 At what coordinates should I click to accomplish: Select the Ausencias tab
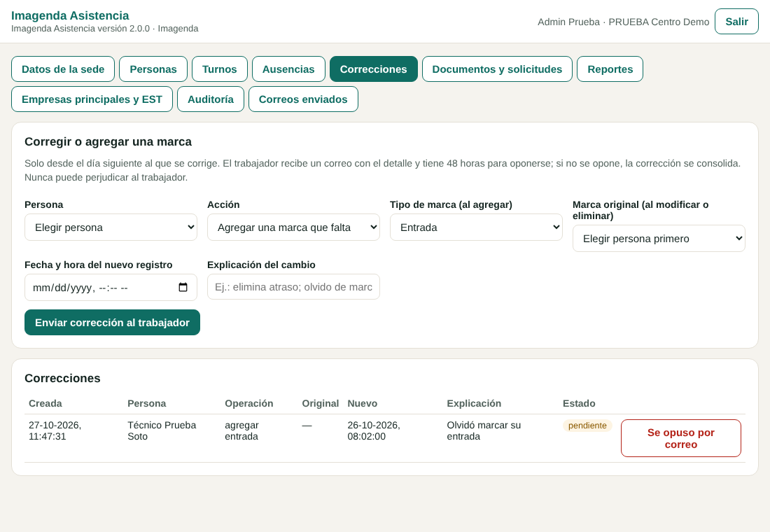pyautogui.click(x=288, y=69)
